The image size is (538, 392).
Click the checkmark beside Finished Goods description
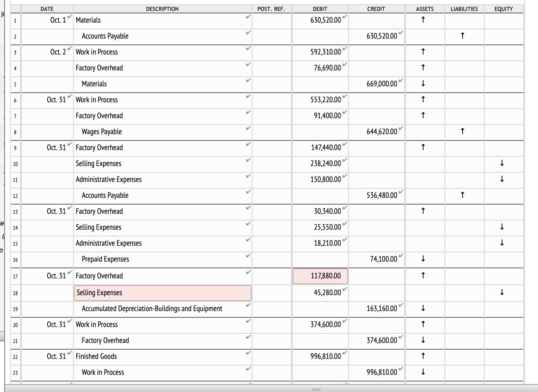click(248, 353)
